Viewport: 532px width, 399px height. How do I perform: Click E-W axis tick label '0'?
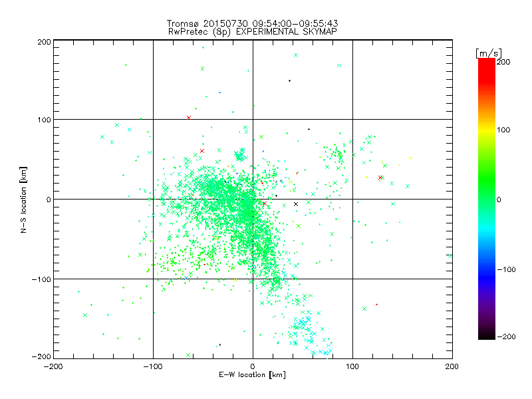pos(253,366)
